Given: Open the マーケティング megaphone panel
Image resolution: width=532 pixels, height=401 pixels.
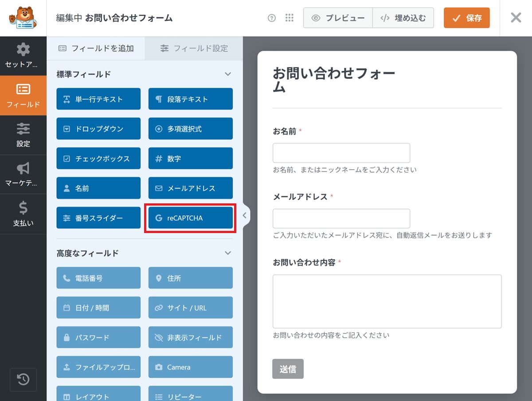Looking at the screenshot, I should 23,175.
